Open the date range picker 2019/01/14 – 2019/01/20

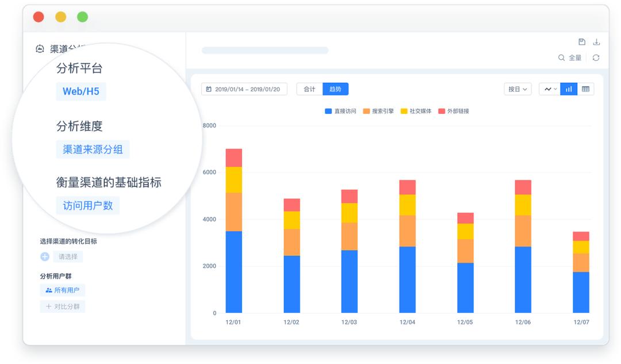click(x=244, y=89)
